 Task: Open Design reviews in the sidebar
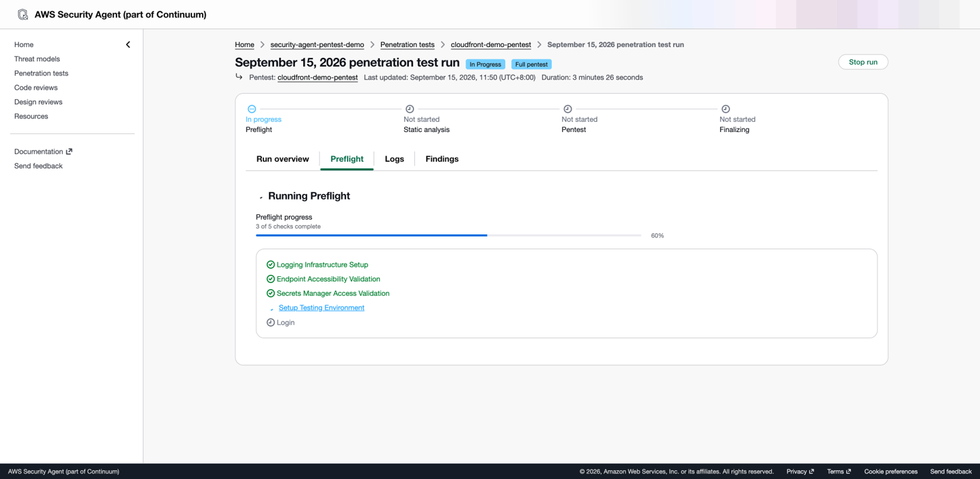tap(38, 102)
